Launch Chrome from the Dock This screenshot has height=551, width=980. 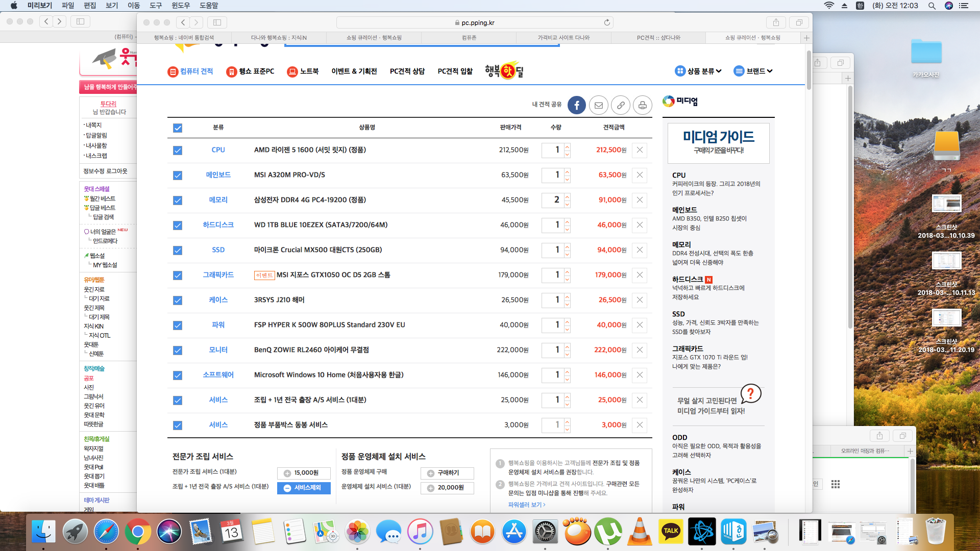[138, 532]
